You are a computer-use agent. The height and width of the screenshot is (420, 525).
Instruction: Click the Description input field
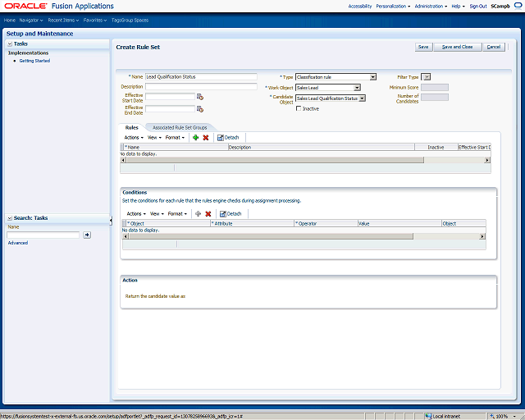201,86
